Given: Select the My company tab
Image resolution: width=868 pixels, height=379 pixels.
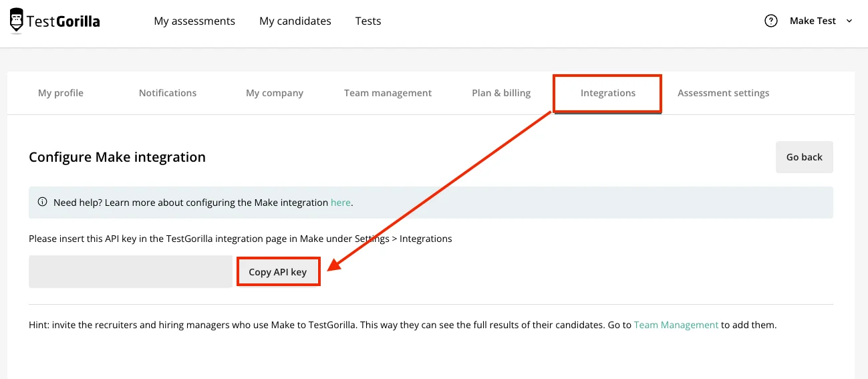Looking at the screenshot, I should click(275, 93).
